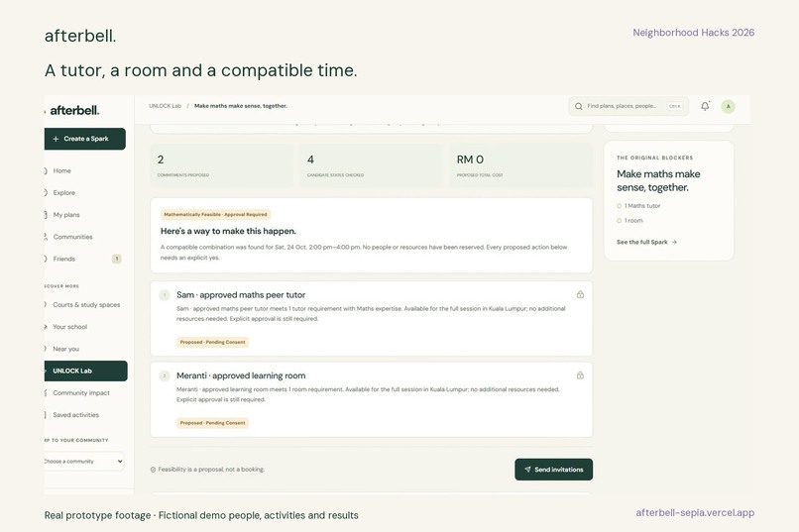Click the 1 room blocker circle
Screen dimensions: 799x532
tap(620, 221)
